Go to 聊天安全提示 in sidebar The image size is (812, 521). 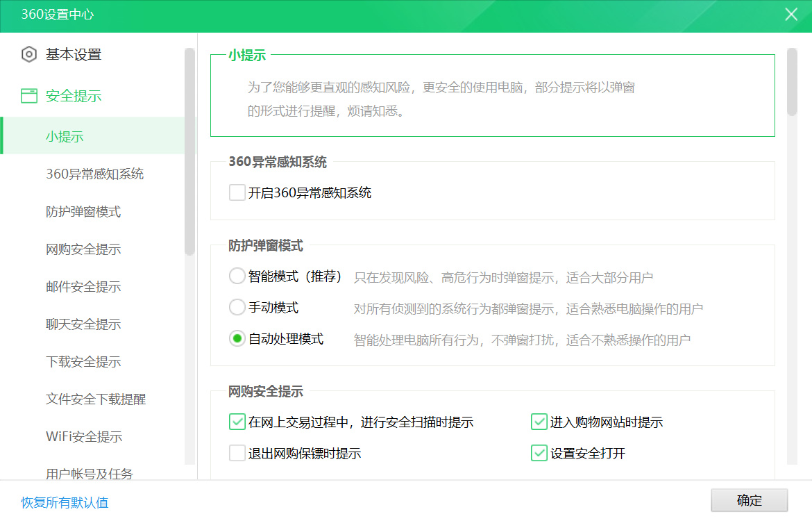83,324
